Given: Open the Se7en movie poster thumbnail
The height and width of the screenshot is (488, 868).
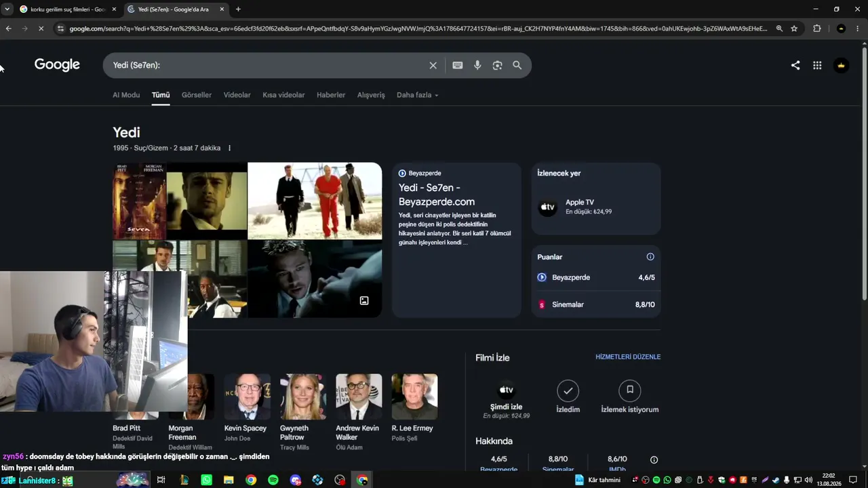Looking at the screenshot, I should (140, 201).
